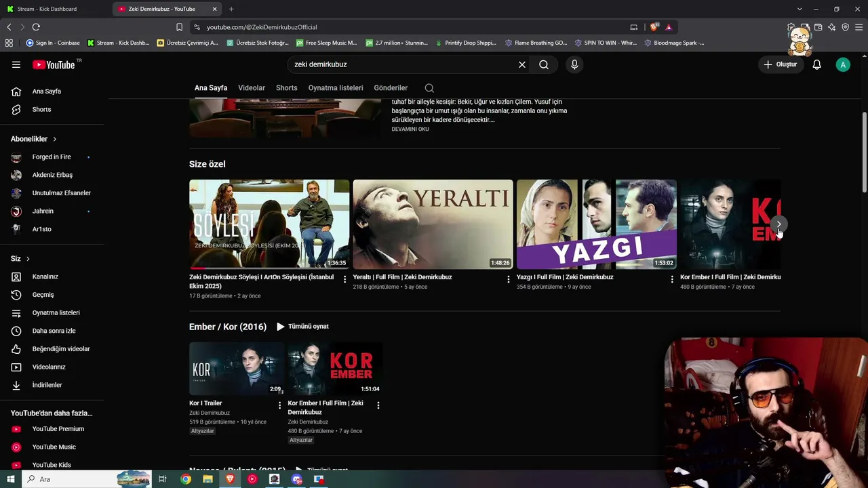Image resolution: width=868 pixels, height=488 pixels.
Task: Open the Brave main menu
Action: pos(859,27)
